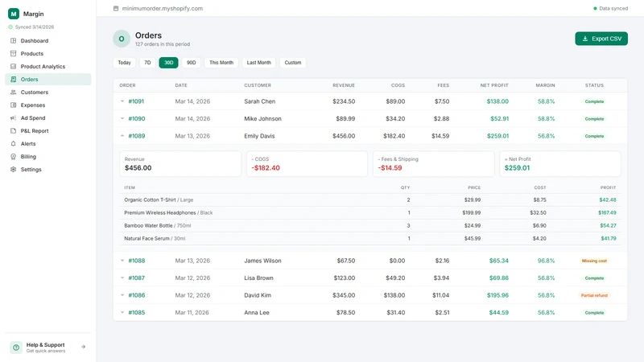Image resolution: width=644 pixels, height=362 pixels.
Task: Click the Bamboo Water Bottle item
Action: click(x=157, y=225)
